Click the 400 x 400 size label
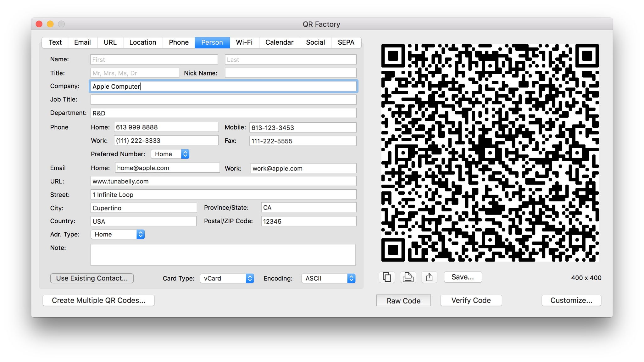Screen dimensions: 644x362 (x=586, y=278)
